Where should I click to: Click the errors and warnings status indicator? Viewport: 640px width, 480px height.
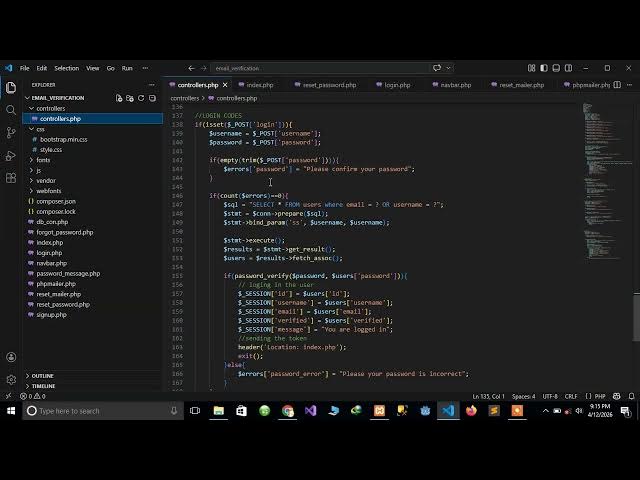coord(33,396)
